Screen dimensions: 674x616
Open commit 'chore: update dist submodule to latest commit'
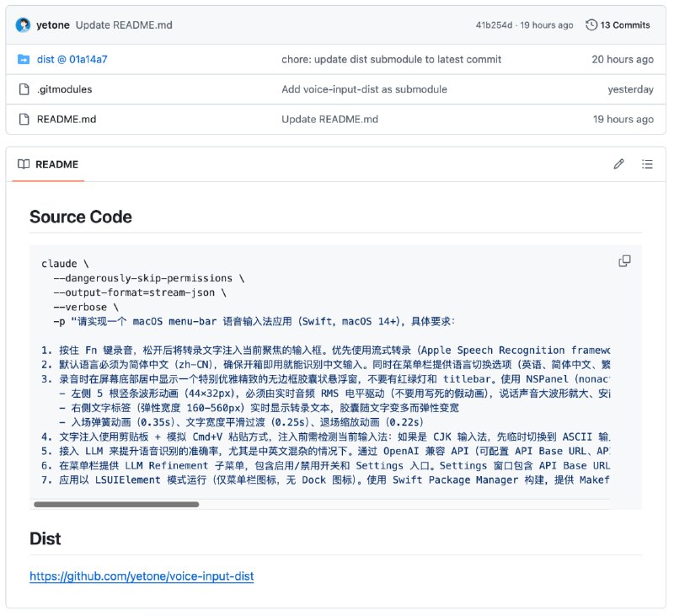(391, 59)
